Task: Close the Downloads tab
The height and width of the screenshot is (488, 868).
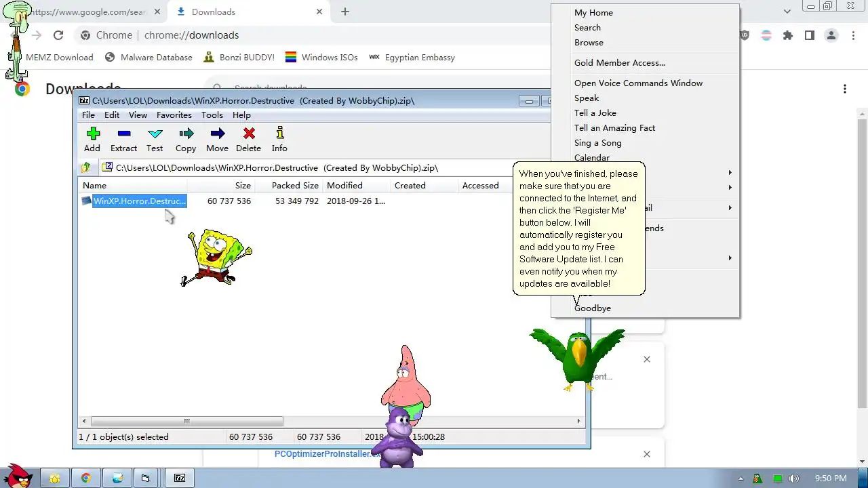Action: 319,12
